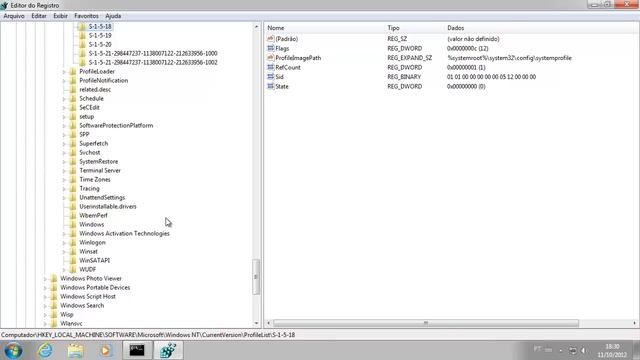Image resolution: width=640 pixels, height=360 pixels.
Task: Click the Registry Editor taskbar button
Action: (168, 351)
